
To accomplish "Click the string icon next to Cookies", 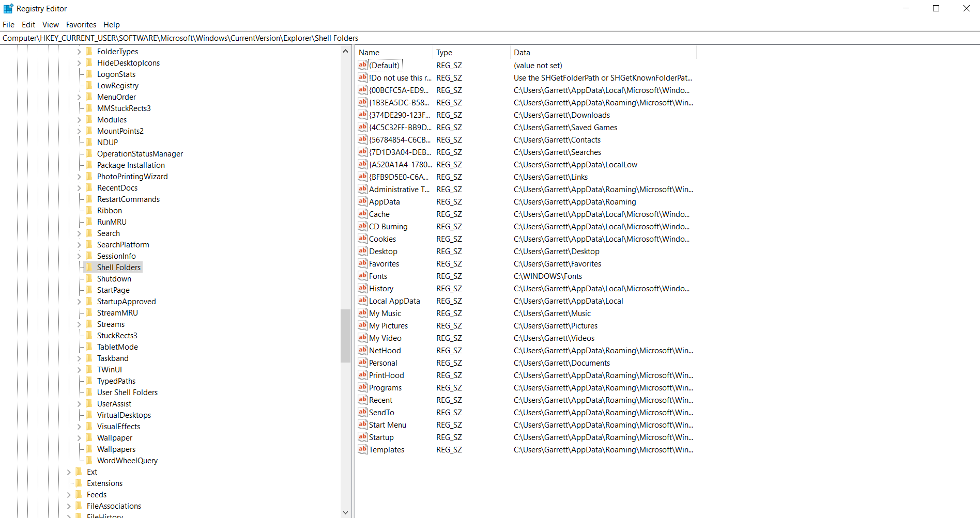I will pyautogui.click(x=363, y=239).
